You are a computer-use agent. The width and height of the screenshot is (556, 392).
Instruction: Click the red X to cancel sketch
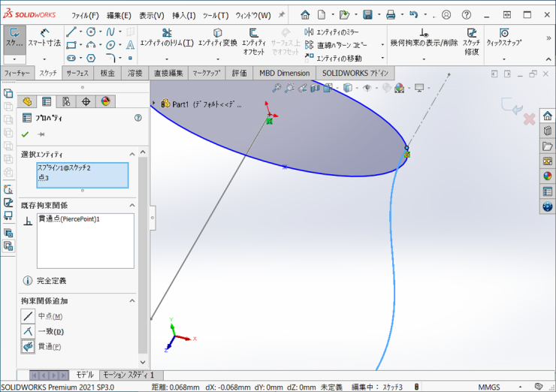pyautogui.click(x=529, y=119)
